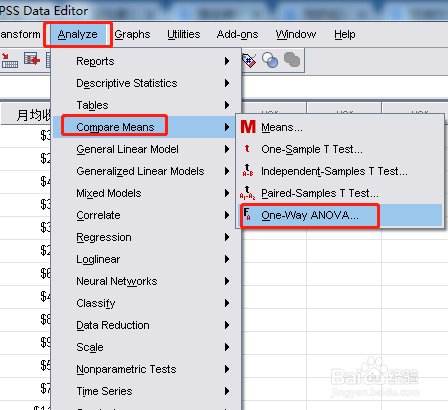Click arrow next to Tables

click(227, 105)
